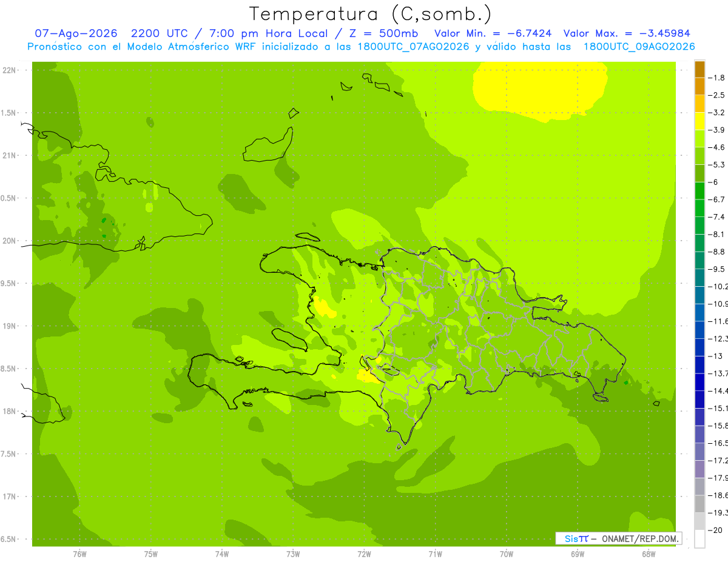Pick the white swatch below -20
Screen dimensions: 728x562
pos(699,539)
